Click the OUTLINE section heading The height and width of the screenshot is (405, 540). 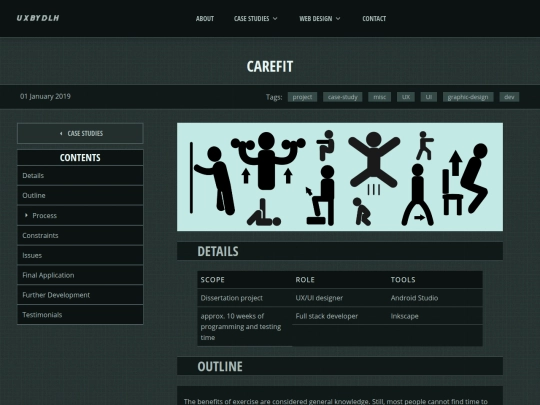click(x=220, y=366)
